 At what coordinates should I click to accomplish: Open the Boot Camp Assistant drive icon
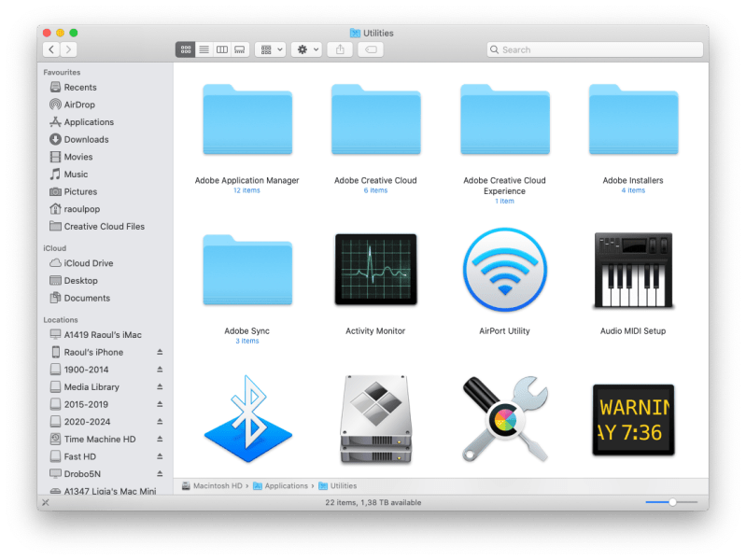tap(375, 418)
